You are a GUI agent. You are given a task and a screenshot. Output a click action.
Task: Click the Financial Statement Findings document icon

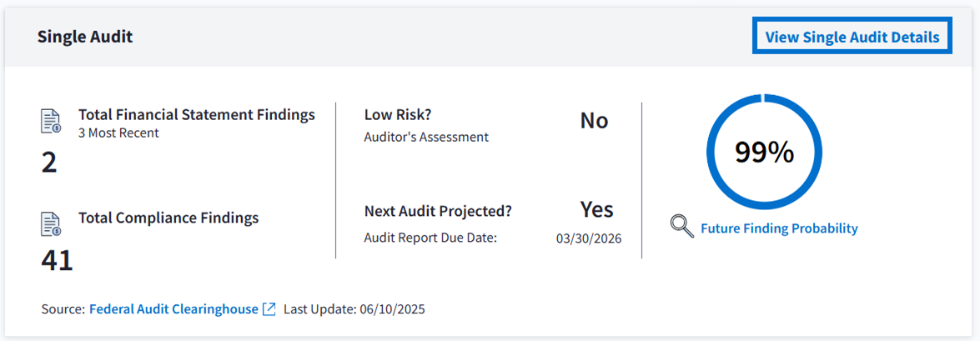[52, 122]
